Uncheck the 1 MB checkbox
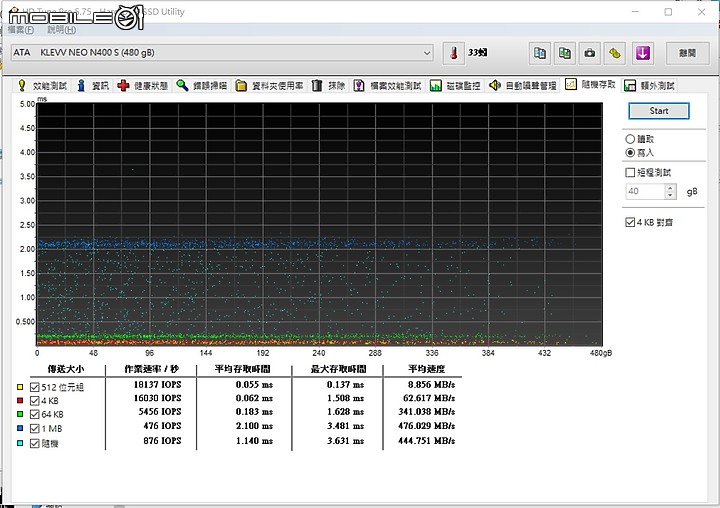 pos(34,429)
